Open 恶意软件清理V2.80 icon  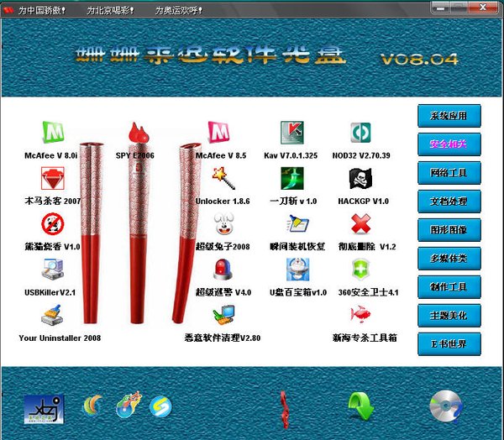click(223, 315)
